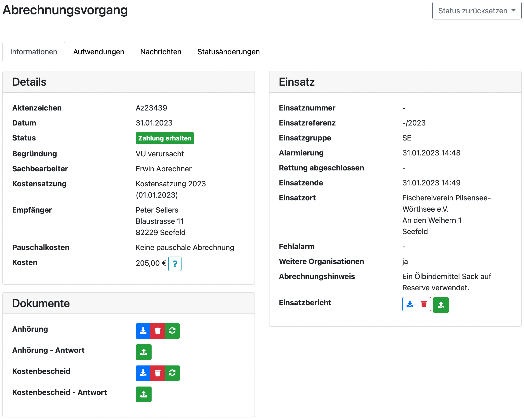This screenshot has height=420, width=524.
Task: Show cost breakdown via question mark
Action: point(175,264)
